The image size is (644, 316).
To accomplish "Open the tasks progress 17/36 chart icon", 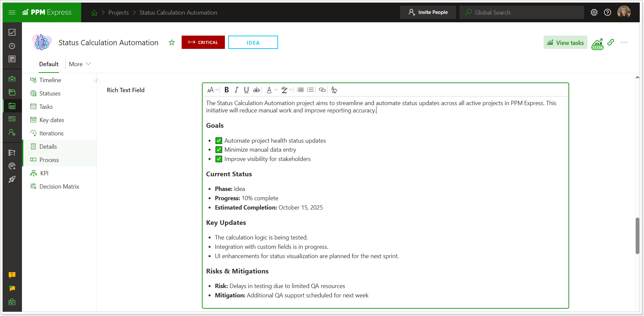I will tap(597, 44).
